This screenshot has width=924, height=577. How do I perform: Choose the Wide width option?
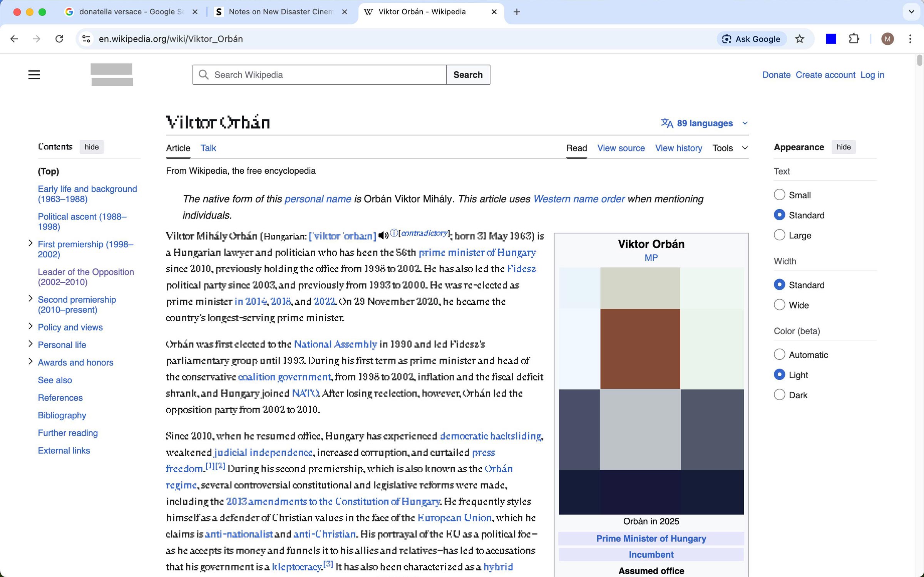pyautogui.click(x=779, y=305)
